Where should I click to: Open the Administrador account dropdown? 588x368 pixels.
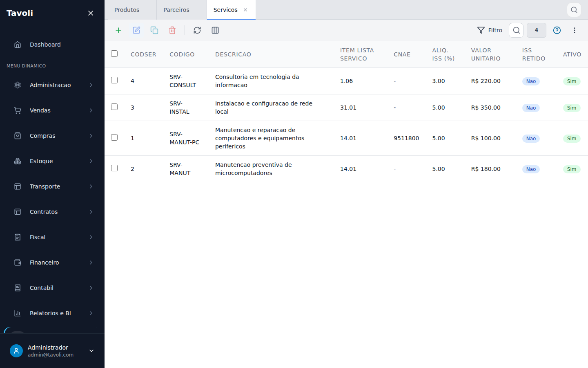coord(91,351)
